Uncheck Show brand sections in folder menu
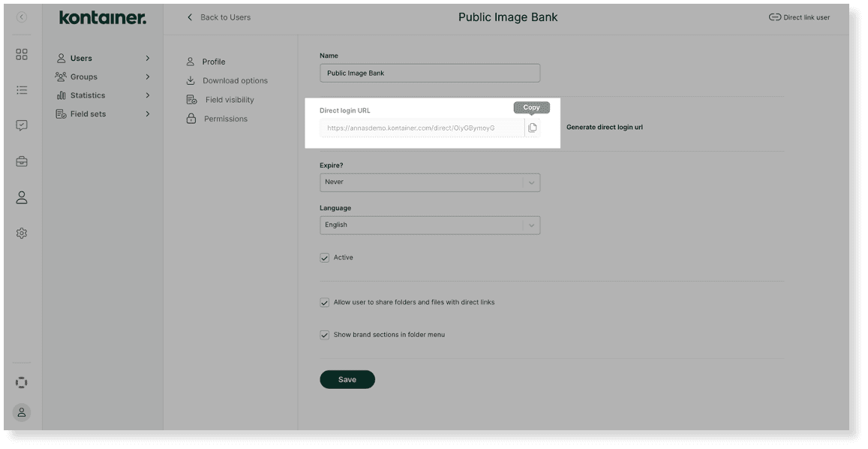This screenshot has width=868, height=449. (324, 334)
